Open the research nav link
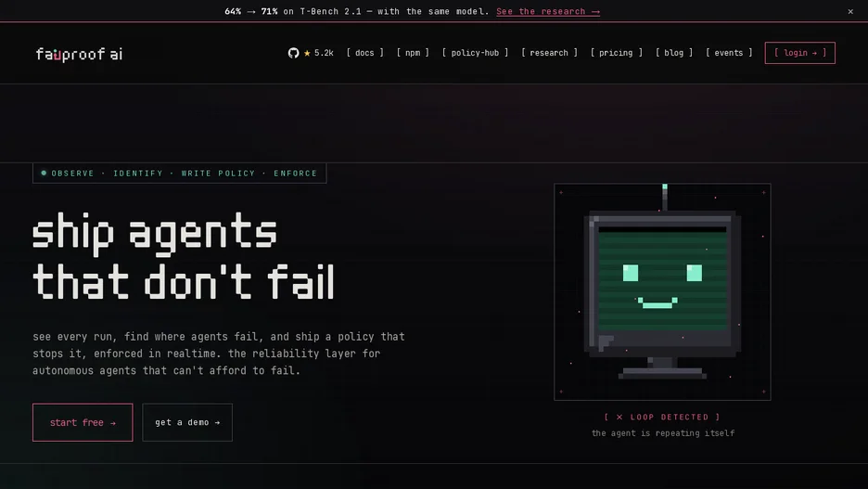Screen dimensions: 868x489 549,53
